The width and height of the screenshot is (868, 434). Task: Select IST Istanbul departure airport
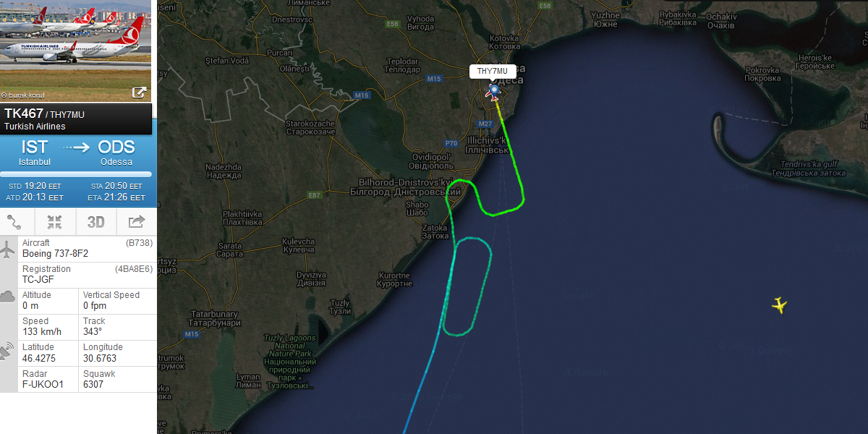(x=35, y=153)
